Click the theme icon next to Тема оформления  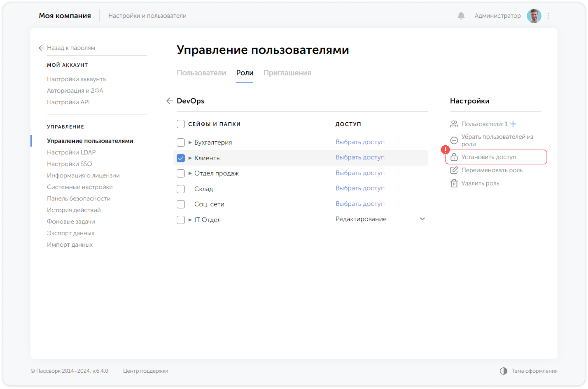coord(504,371)
